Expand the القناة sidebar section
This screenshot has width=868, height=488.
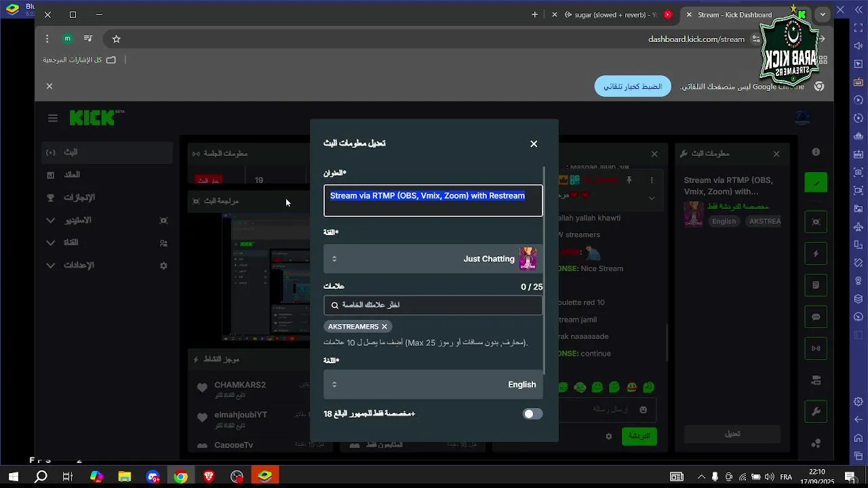point(50,243)
